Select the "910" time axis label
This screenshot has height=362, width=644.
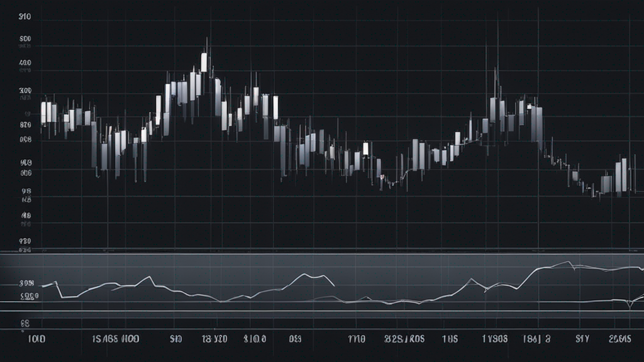175,339
